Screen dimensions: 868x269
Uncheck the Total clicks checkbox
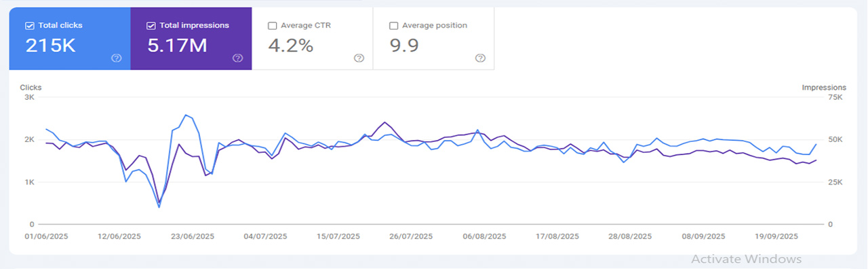pos(29,26)
